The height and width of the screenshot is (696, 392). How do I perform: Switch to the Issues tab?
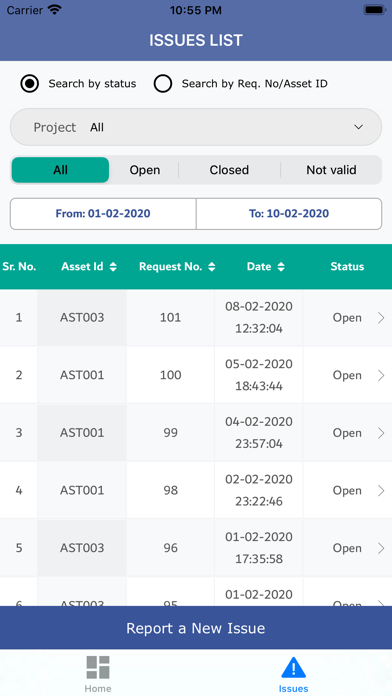pyautogui.click(x=293, y=675)
